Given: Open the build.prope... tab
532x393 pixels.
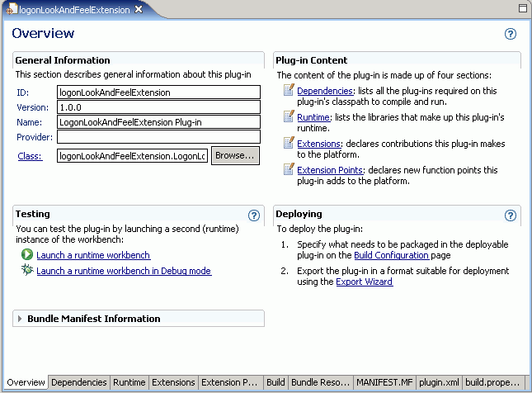Looking at the screenshot, I should 492,382.
